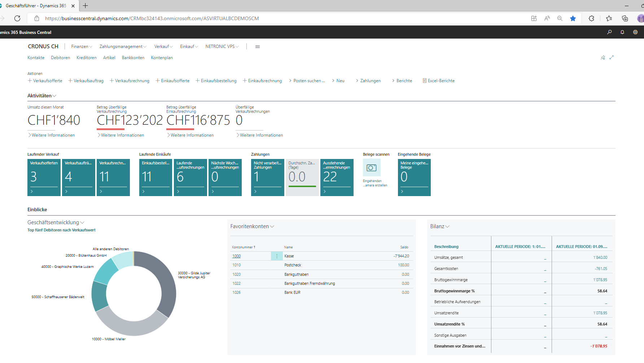
Task: View site information lock icon
Action: [37, 18]
